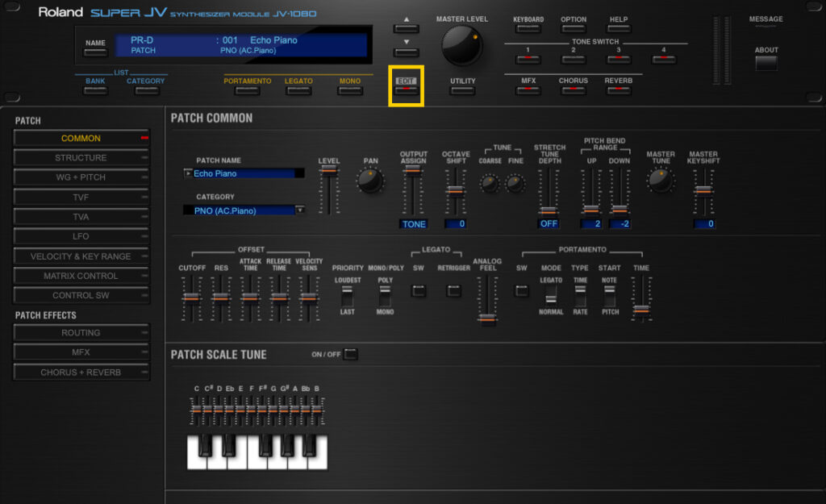Toggle the LEGATO button in the top bar
Screen dimensions: 826x504
[x=298, y=90]
